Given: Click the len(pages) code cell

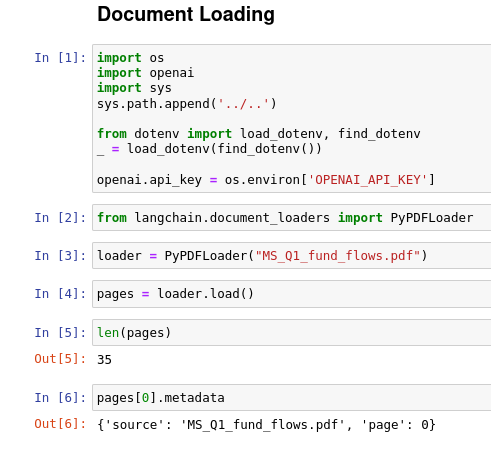Looking at the screenshot, I should click(291, 332).
